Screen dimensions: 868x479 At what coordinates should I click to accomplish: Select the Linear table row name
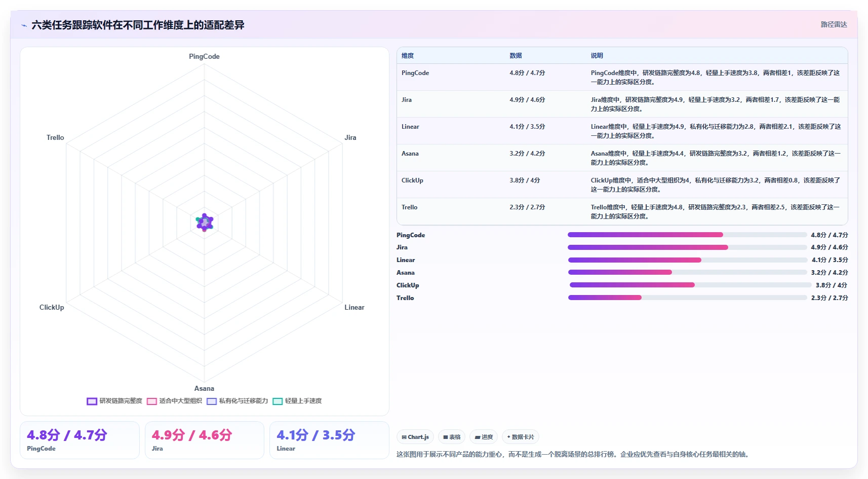click(410, 127)
